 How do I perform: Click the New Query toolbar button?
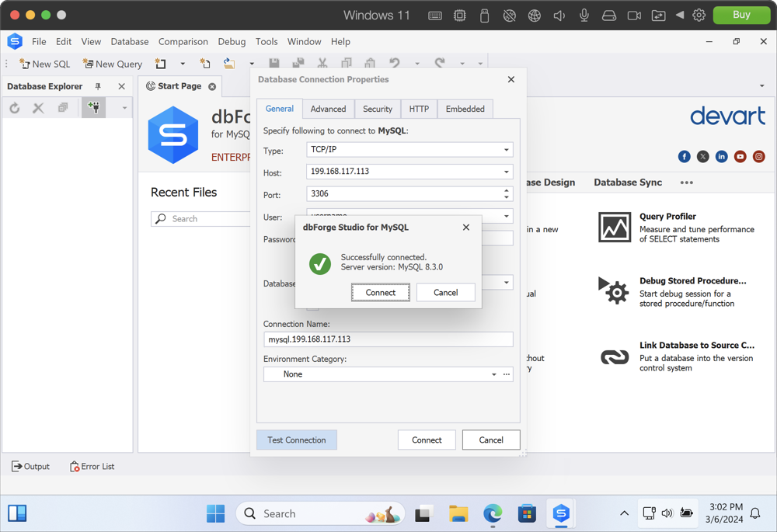[x=113, y=64]
